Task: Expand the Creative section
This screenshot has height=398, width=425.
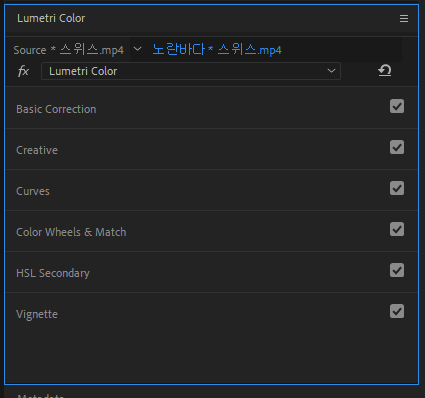Action: (37, 150)
